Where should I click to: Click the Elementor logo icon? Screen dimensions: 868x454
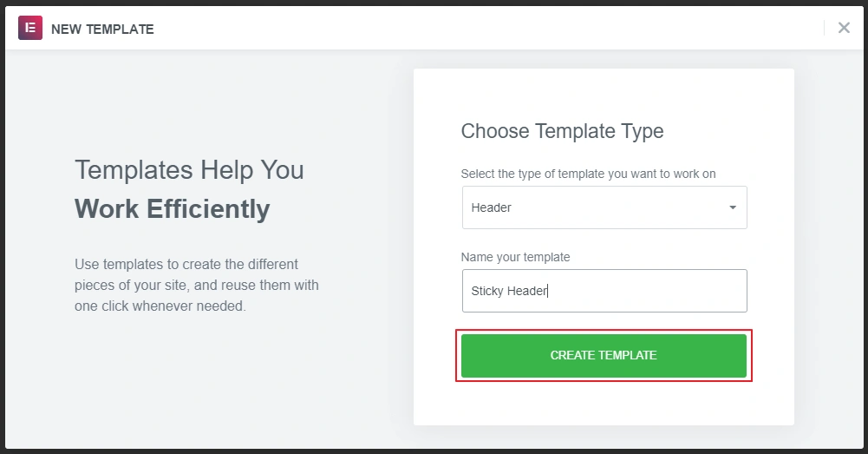tap(30, 29)
